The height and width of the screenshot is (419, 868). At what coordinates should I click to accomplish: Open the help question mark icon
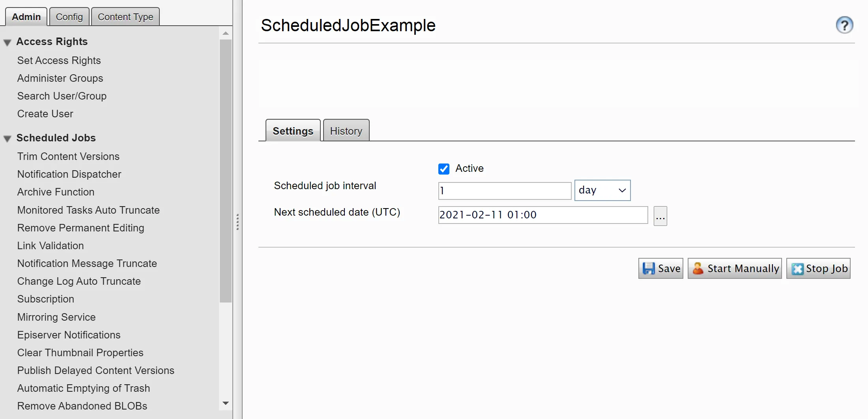pos(844,25)
